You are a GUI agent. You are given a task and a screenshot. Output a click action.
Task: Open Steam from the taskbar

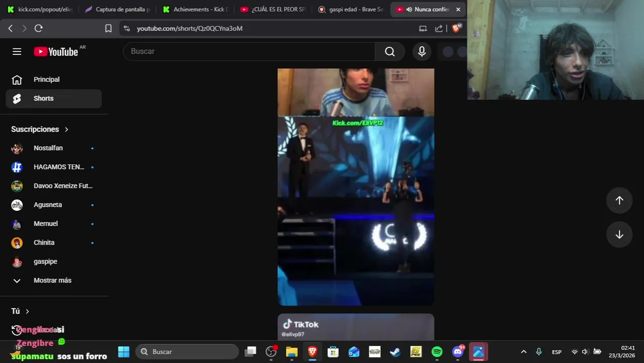point(395,352)
